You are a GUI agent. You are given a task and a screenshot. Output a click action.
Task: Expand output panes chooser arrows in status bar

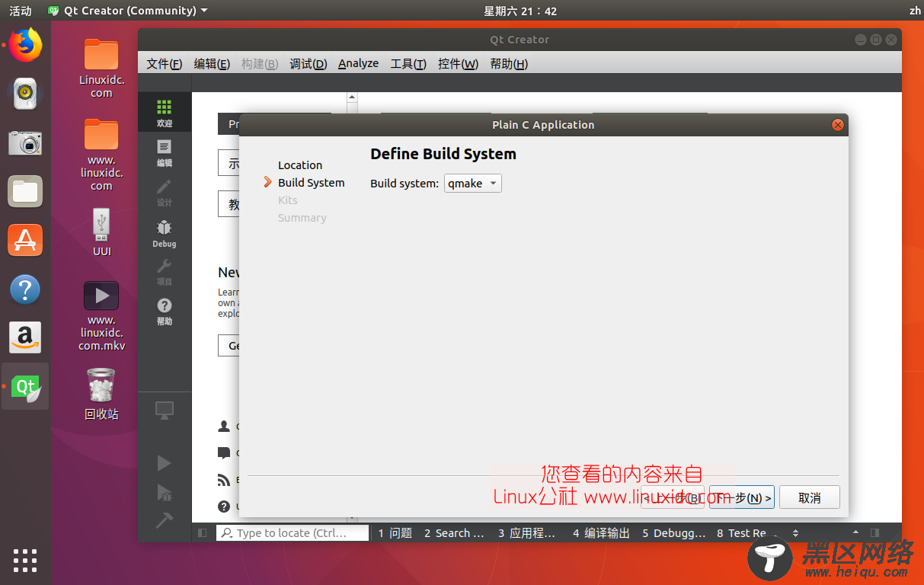coord(795,533)
